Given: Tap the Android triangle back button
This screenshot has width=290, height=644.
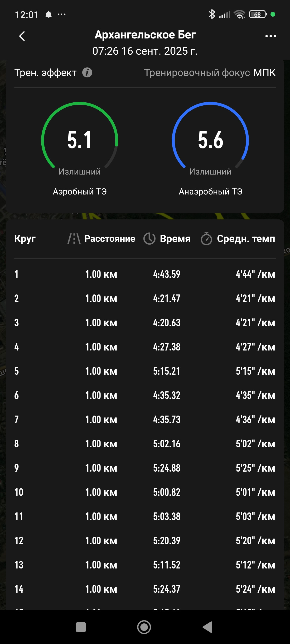Looking at the screenshot, I should [208, 627].
